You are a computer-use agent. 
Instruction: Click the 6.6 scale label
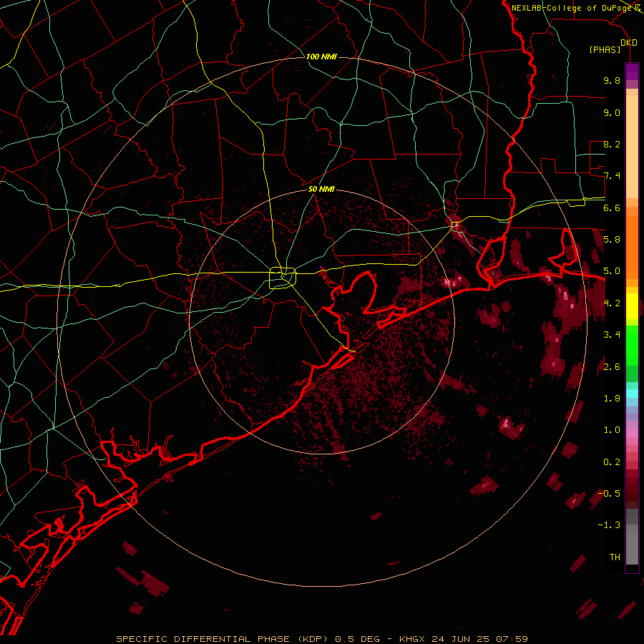pos(612,208)
